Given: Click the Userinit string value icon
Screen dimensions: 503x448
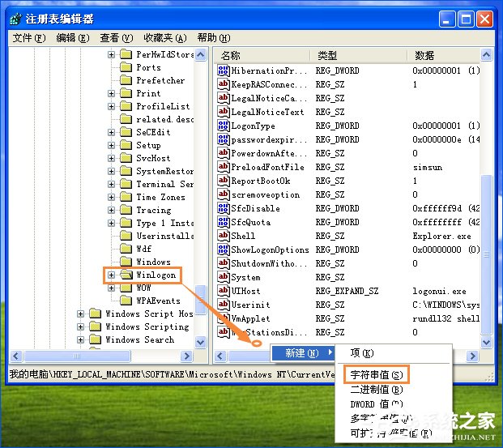Looking at the screenshot, I should click(x=224, y=305).
